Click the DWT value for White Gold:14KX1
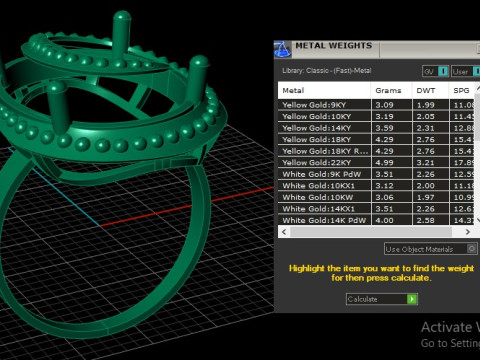Viewport: 480px width, 360px height. coord(430,209)
